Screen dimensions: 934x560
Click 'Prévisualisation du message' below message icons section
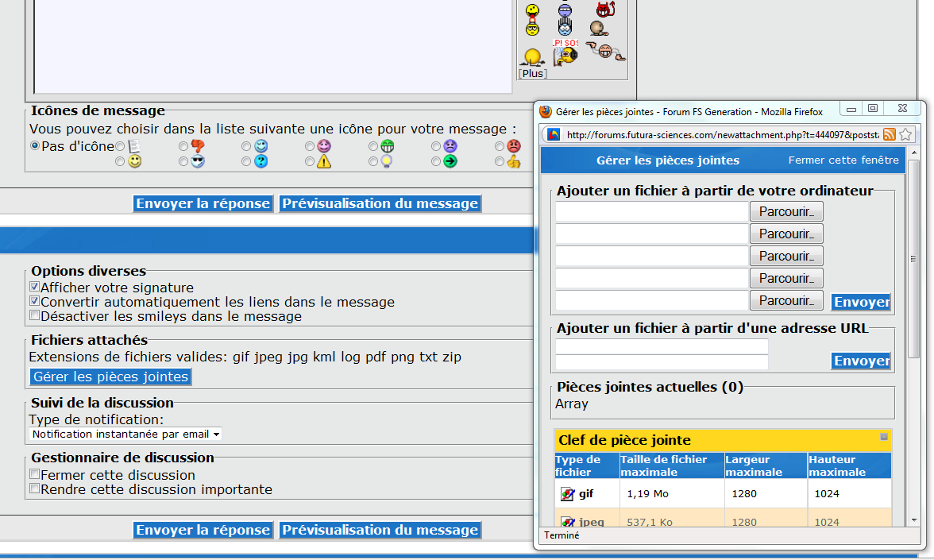380,203
